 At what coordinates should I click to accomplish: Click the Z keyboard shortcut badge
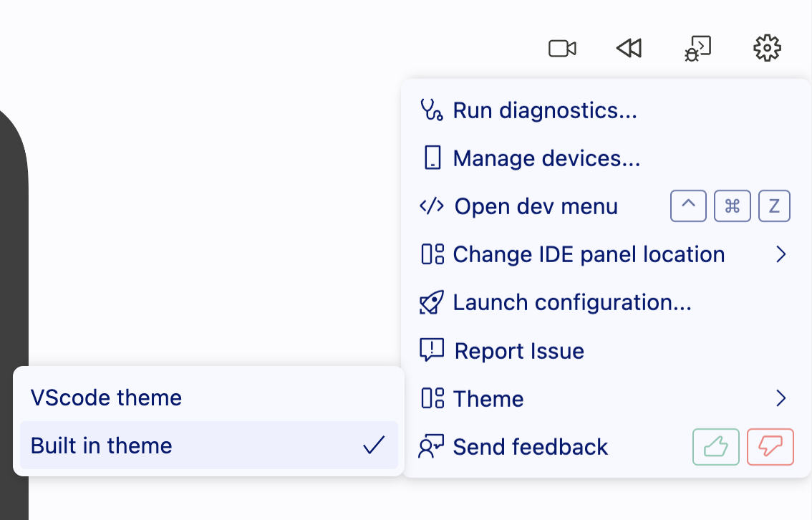(774, 206)
